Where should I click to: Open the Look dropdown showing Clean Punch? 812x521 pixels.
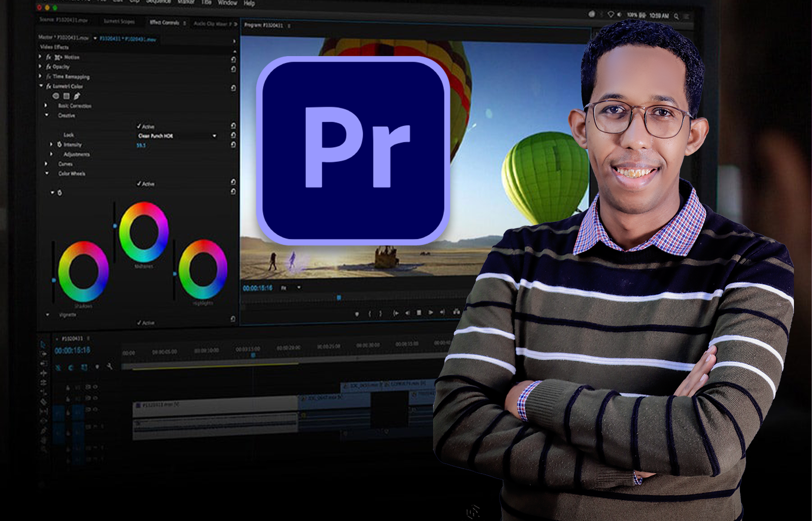177,136
